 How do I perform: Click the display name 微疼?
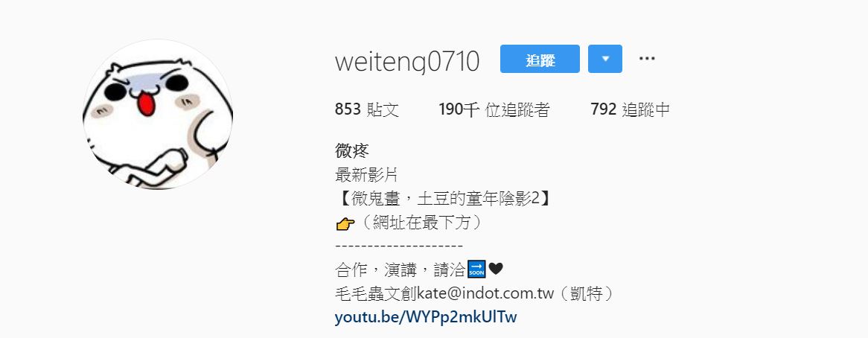coord(352,150)
